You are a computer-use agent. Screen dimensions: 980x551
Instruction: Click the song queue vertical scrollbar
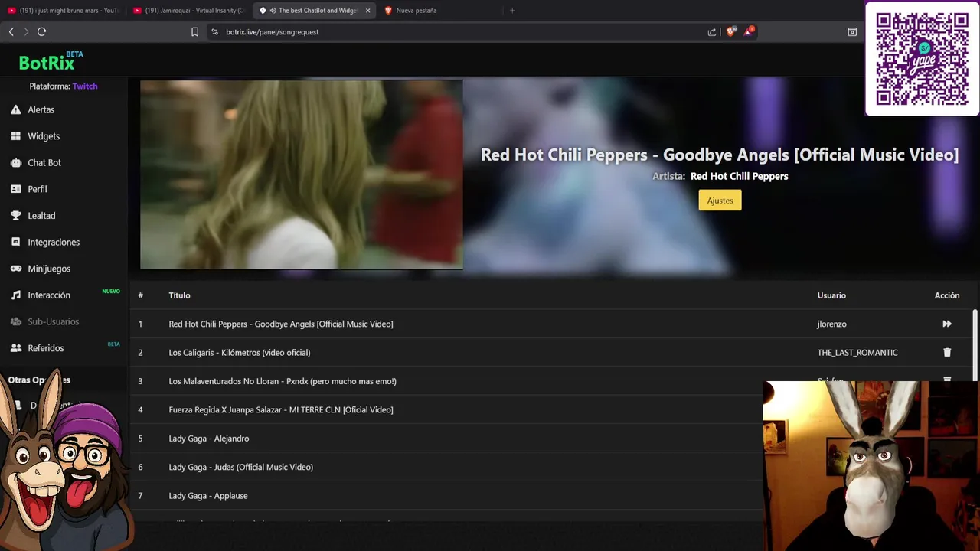pos(975,344)
